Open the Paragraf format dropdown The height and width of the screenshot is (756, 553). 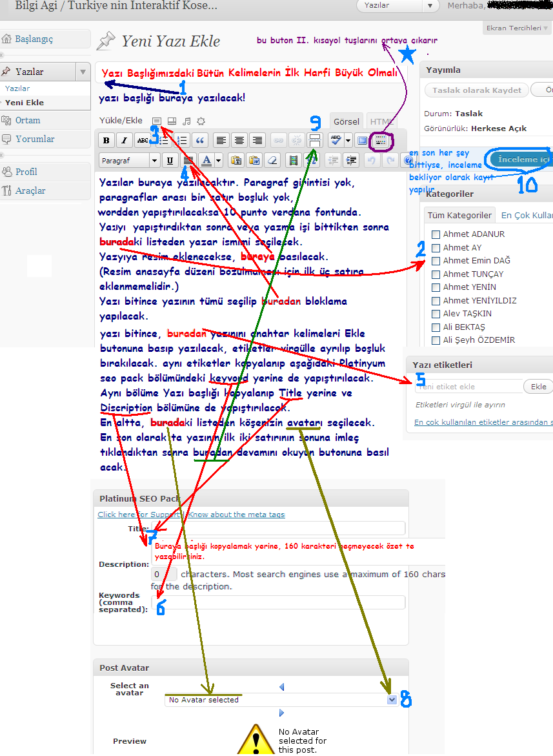(x=130, y=160)
